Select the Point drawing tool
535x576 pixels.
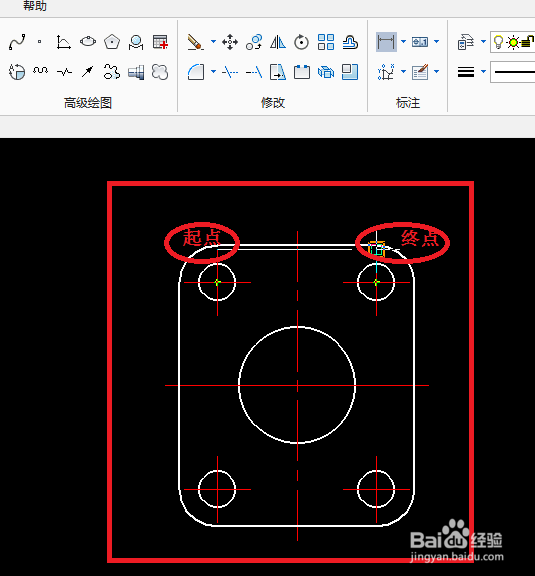[39, 42]
